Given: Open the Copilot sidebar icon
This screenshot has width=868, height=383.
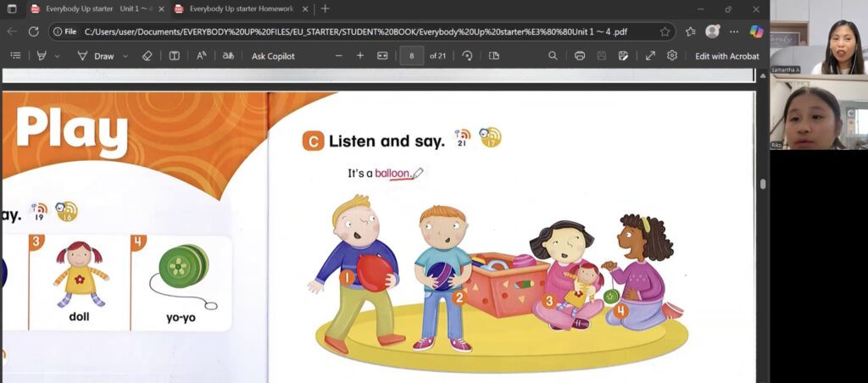Looking at the screenshot, I should pyautogui.click(x=756, y=31).
